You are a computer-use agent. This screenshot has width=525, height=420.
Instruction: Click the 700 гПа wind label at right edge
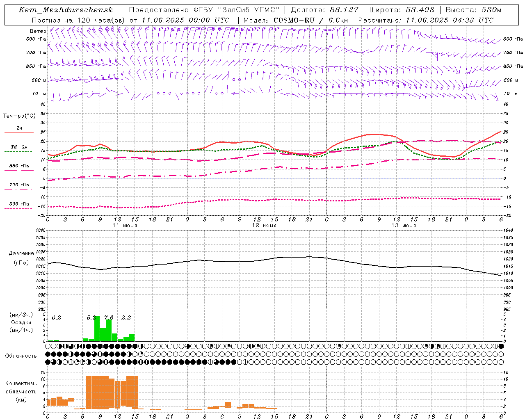513,52
